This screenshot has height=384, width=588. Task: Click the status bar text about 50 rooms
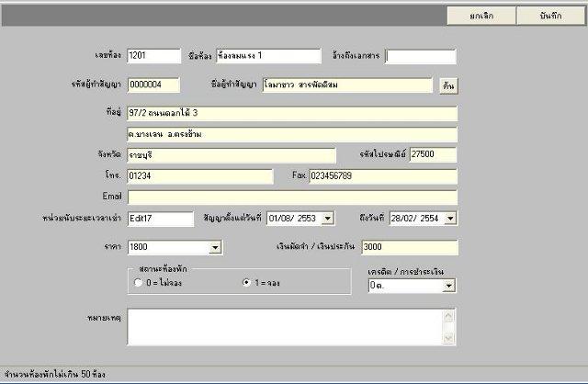click(55, 374)
